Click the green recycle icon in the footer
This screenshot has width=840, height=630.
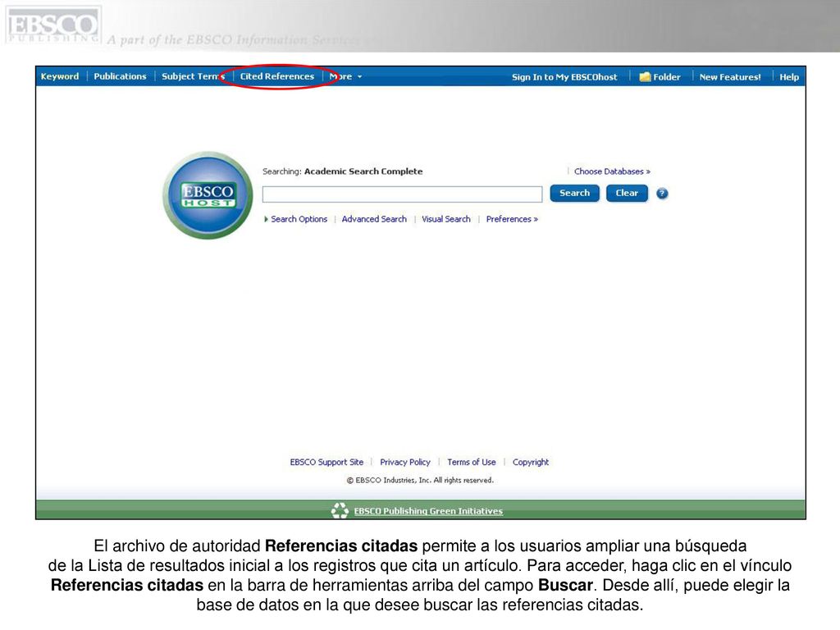(x=340, y=510)
